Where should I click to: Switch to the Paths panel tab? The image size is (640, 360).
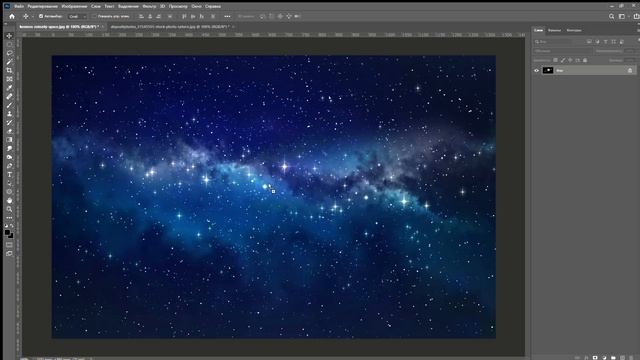pyautogui.click(x=574, y=30)
